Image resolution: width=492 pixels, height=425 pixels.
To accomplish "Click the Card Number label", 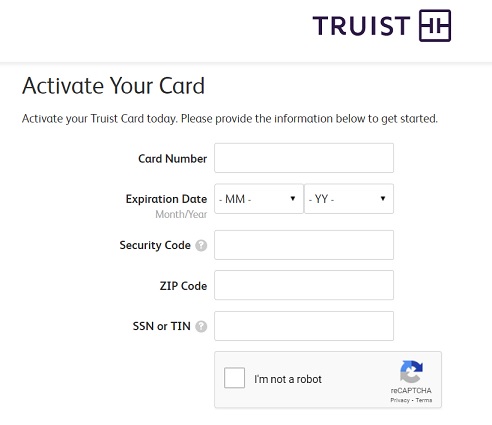I will coord(173,159).
